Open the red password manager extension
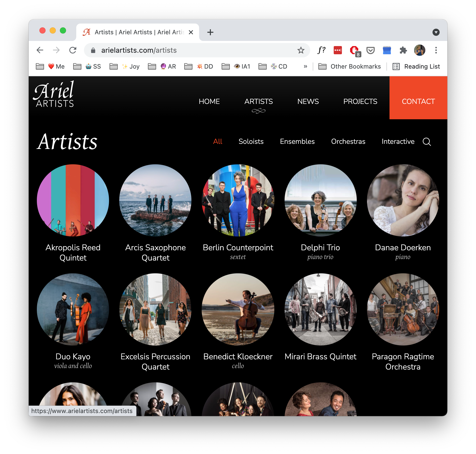 coord(338,50)
